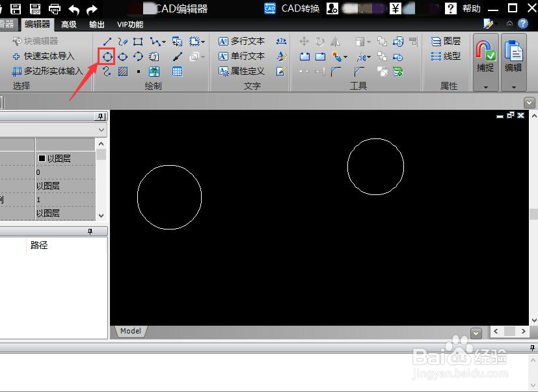Click the 路径 column header
This screenshot has height=392, width=538.
[39, 245]
